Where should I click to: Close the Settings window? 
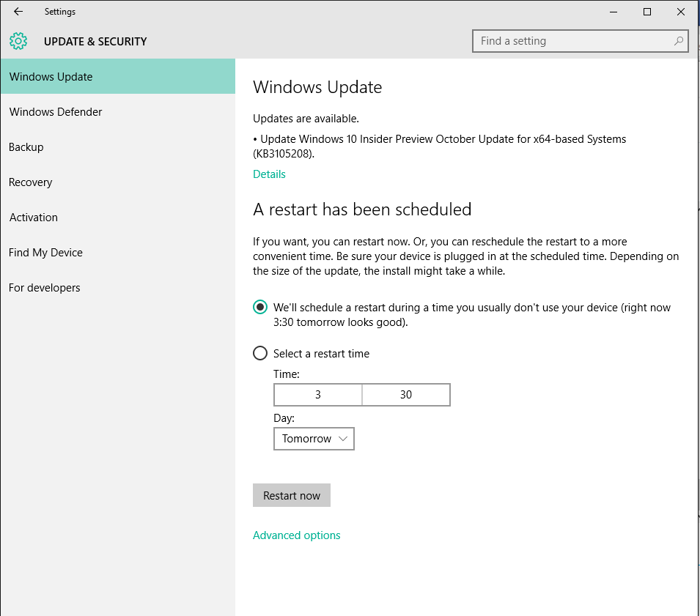680,12
